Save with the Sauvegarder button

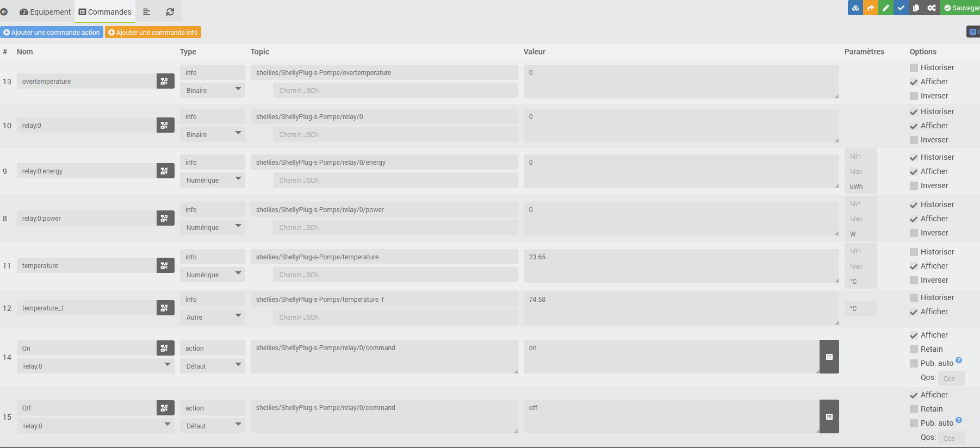pos(961,8)
